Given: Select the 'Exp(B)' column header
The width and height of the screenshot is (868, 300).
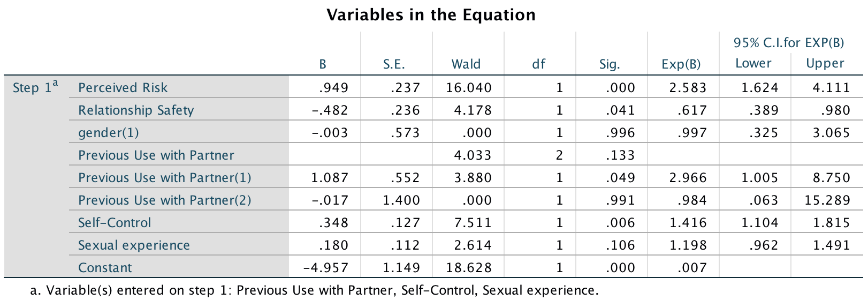Looking at the screenshot, I should point(681,64).
